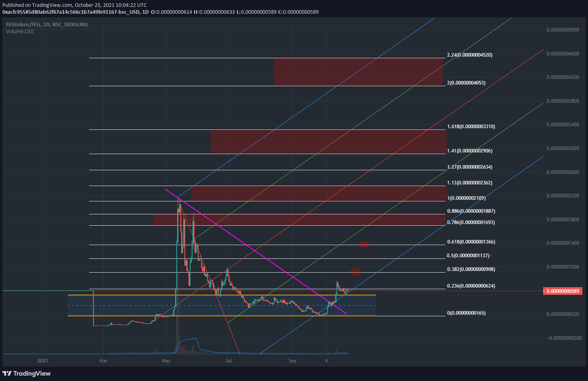588x381 pixels.
Task: Click the Sep label on the time axis
Action: pos(292,361)
